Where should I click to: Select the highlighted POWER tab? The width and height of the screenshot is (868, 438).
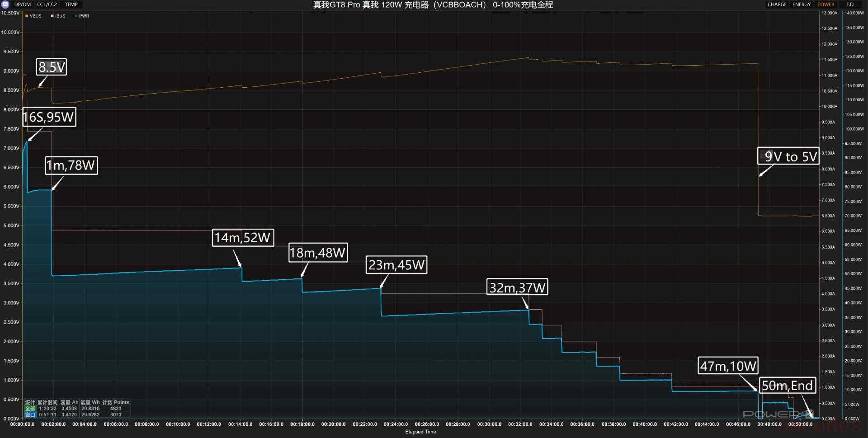point(826,5)
